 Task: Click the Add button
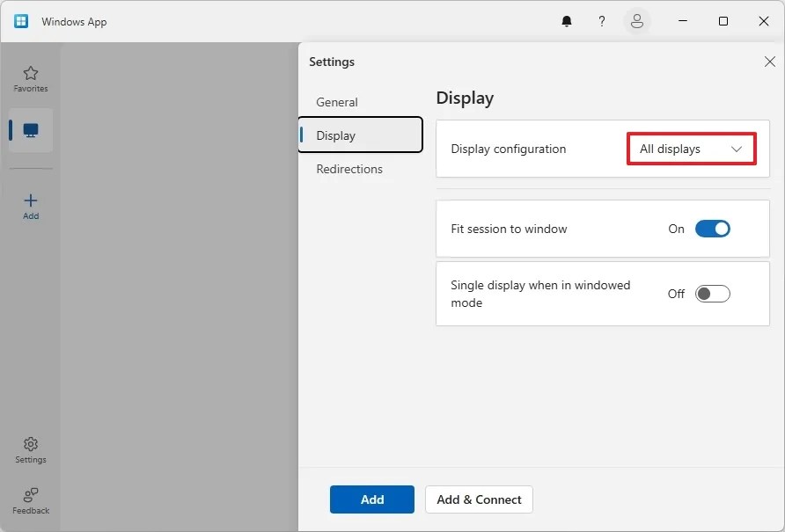[x=371, y=499]
